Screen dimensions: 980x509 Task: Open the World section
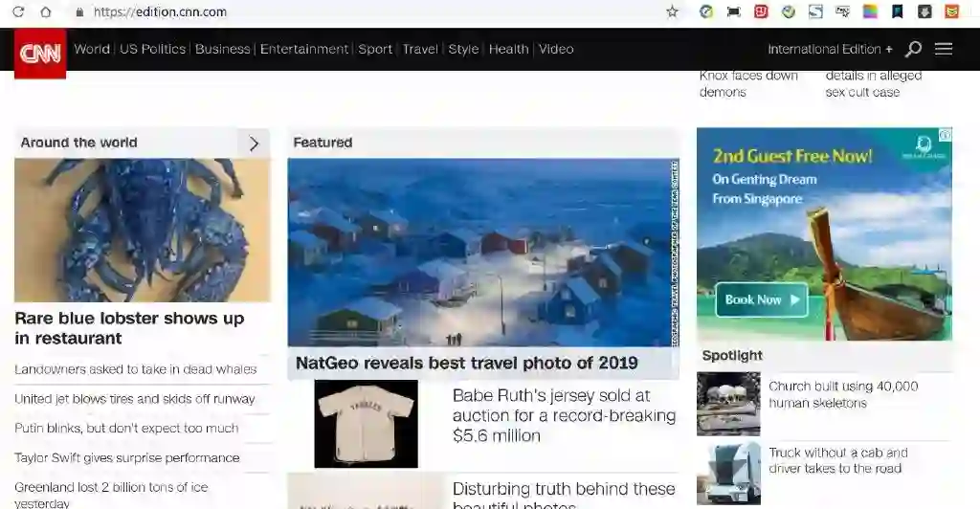tap(92, 49)
